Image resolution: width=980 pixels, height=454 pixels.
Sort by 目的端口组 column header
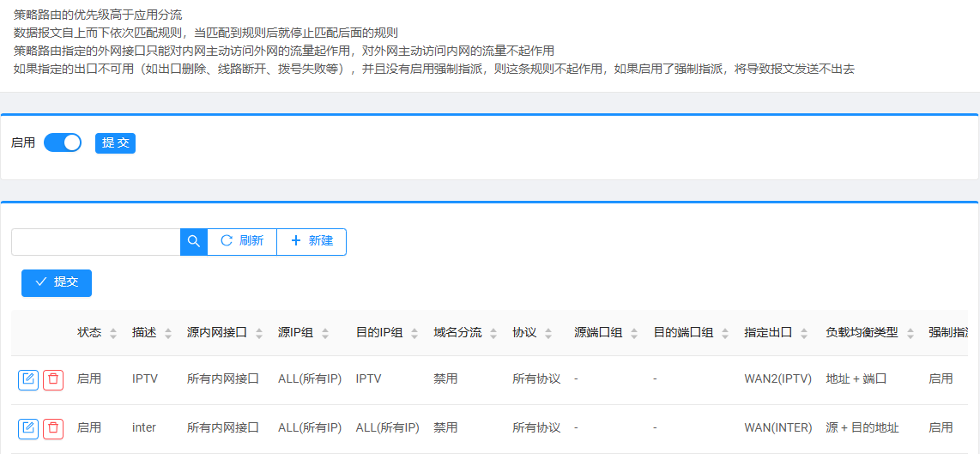click(x=692, y=333)
